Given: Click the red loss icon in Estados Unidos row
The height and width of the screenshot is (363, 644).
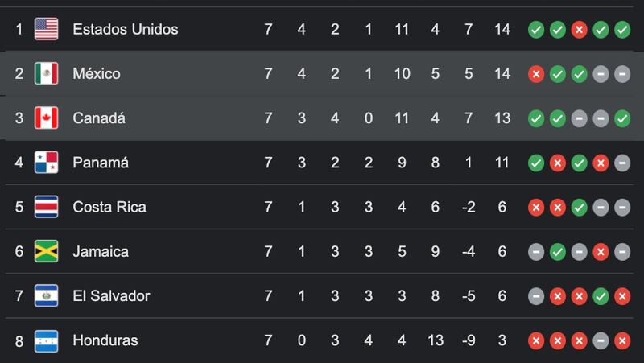Looking at the screenshot, I should (x=579, y=30).
